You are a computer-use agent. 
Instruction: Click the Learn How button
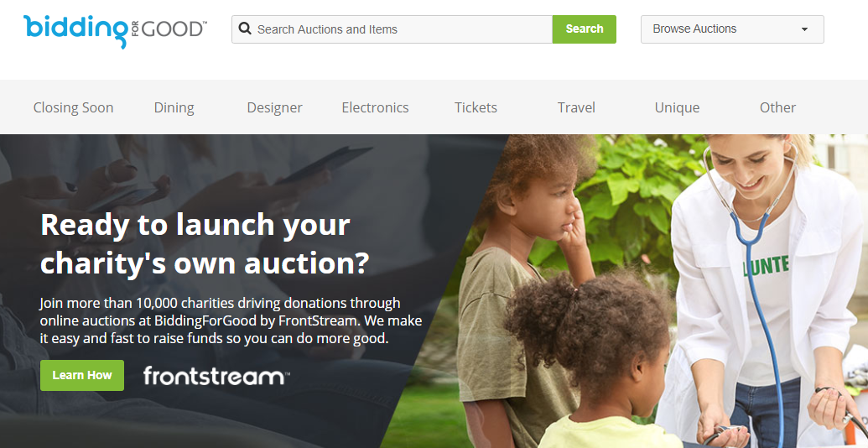coord(82,376)
